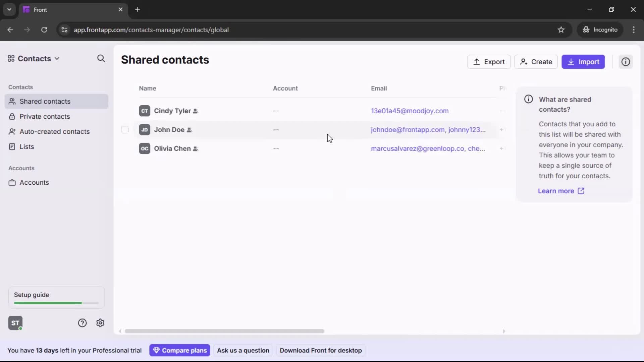Click the info icon beside Import

(x=626, y=62)
